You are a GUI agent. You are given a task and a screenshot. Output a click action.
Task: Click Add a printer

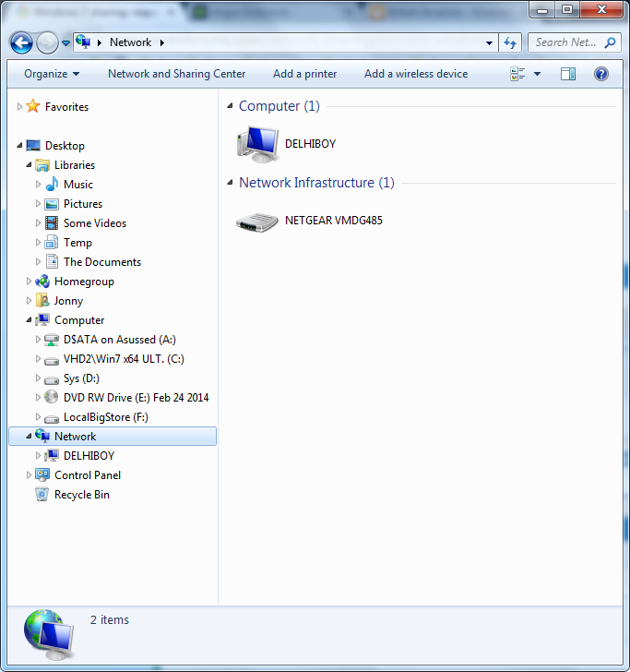tap(305, 74)
